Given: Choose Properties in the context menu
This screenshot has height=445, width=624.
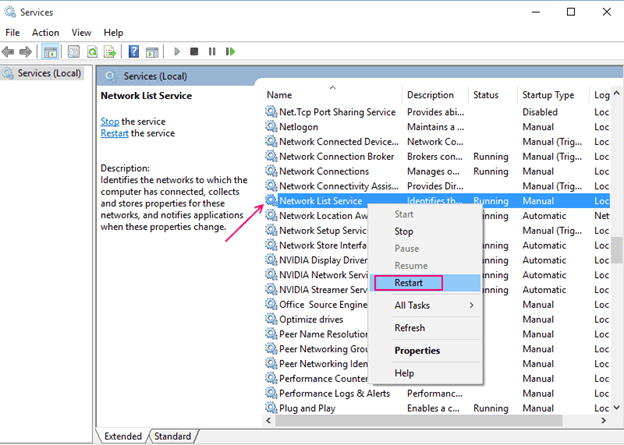Looking at the screenshot, I should pyautogui.click(x=425, y=351).
